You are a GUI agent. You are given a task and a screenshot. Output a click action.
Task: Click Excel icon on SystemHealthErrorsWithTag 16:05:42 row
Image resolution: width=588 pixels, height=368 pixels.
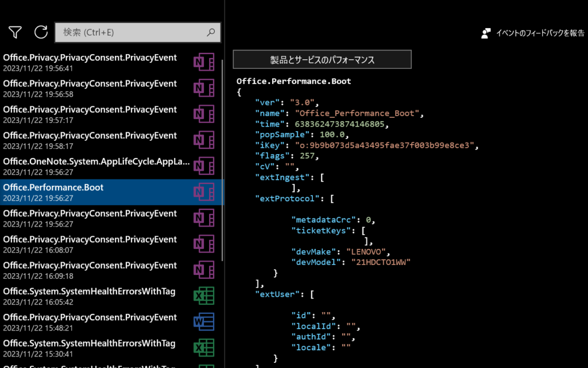pos(204,296)
